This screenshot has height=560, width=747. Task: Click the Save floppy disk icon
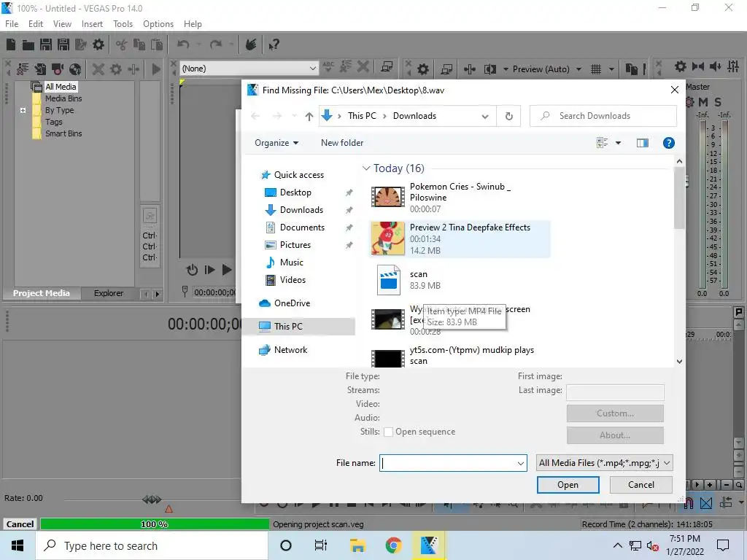click(46, 44)
